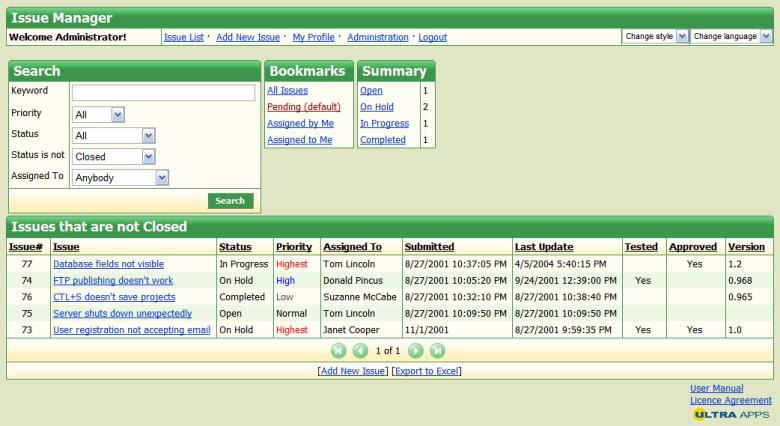Select My Profile from the navigation bar

point(314,37)
